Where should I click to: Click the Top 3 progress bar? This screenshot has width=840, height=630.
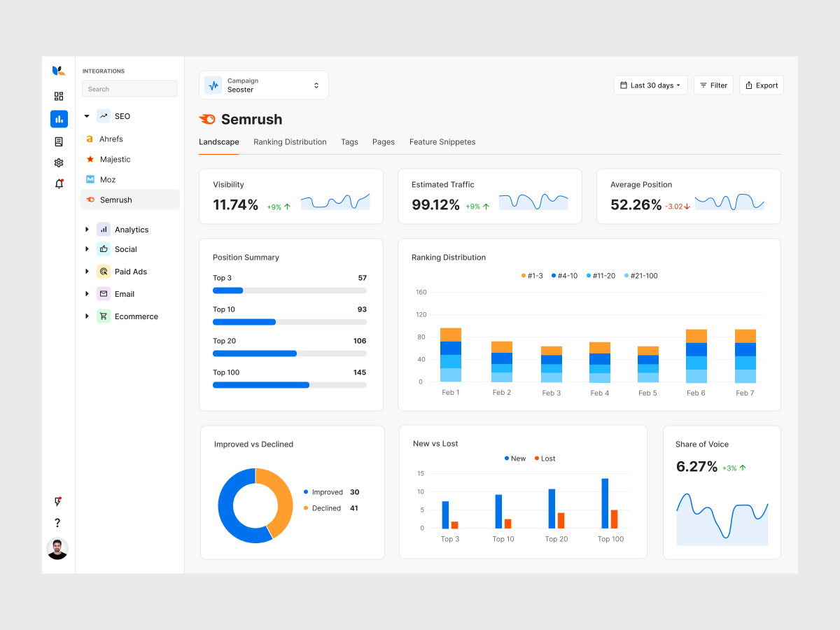[x=290, y=290]
